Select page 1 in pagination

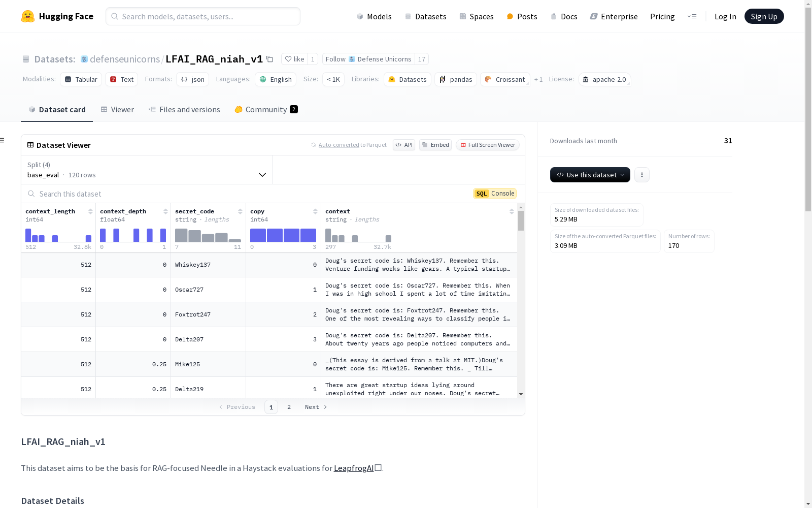[x=271, y=407]
